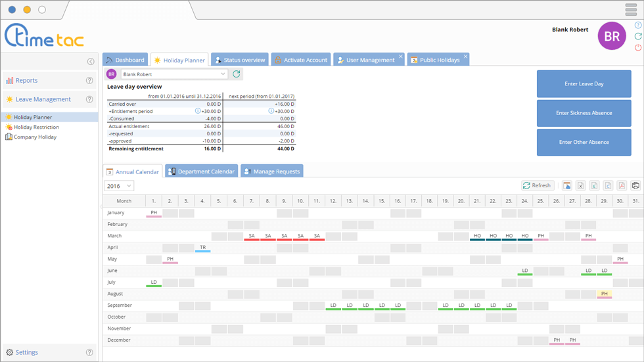
Task: Select Holiday Restriction in sidebar
Action: [36, 127]
